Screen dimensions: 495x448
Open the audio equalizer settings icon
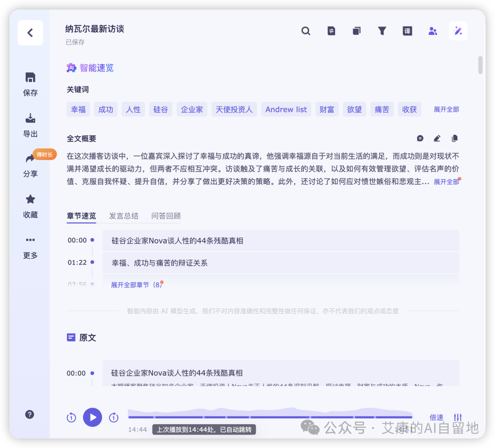458,417
